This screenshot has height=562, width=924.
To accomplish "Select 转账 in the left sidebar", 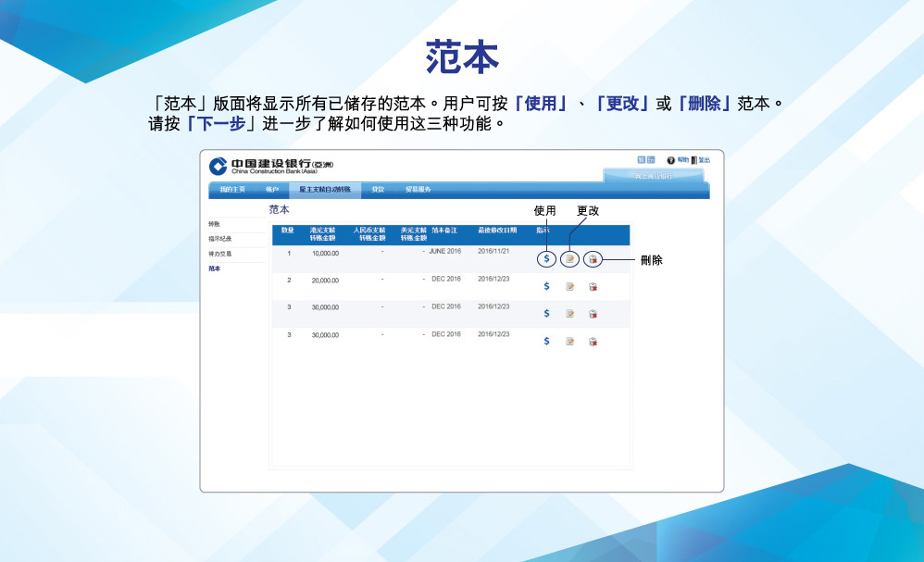I will [215, 224].
